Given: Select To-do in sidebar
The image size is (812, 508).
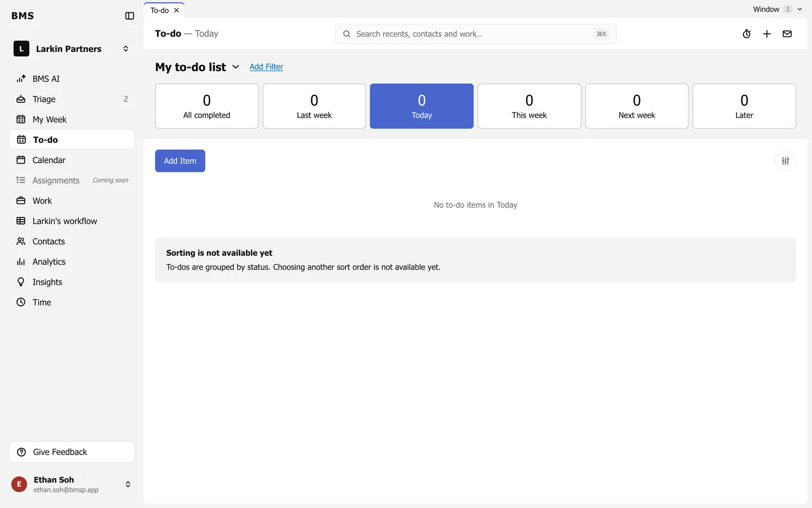Looking at the screenshot, I should click(72, 139).
